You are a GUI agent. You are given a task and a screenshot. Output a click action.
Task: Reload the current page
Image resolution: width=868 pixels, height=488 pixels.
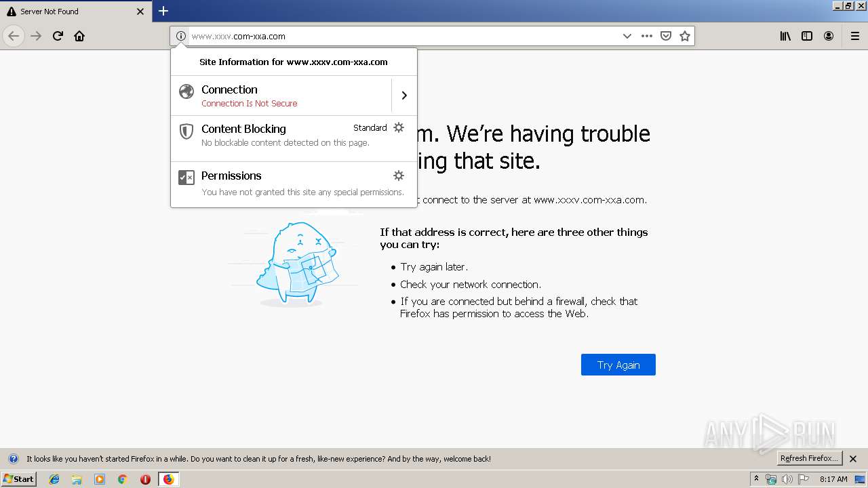[x=58, y=36]
